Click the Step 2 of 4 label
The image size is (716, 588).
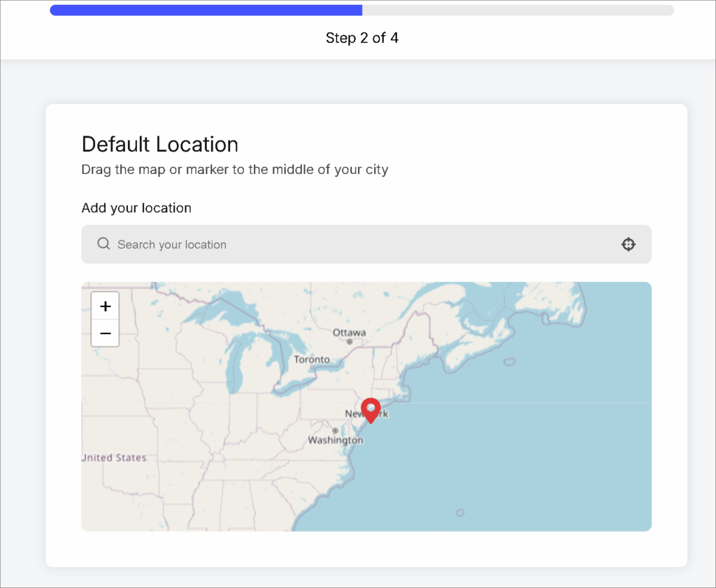click(361, 38)
